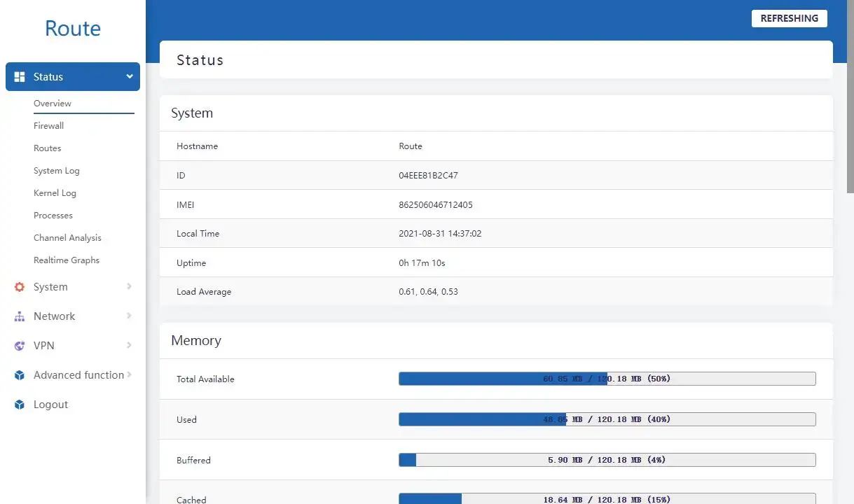Click the Used row label
The height and width of the screenshot is (504, 854).
186,420
